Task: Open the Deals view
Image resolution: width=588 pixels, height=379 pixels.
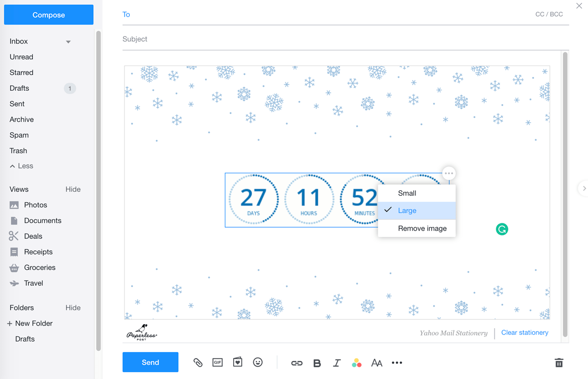Action: [x=33, y=236]
